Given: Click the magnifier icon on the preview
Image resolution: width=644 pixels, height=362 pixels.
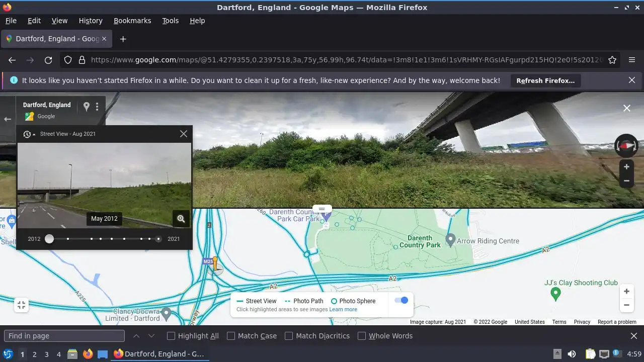Looking at the screenshot, I should coord(181,219).
